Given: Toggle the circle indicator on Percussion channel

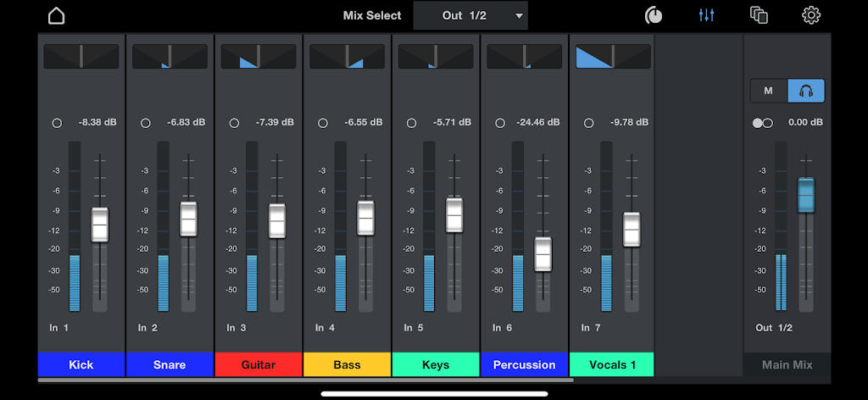Looking at the screenshot, I should 500,123.
